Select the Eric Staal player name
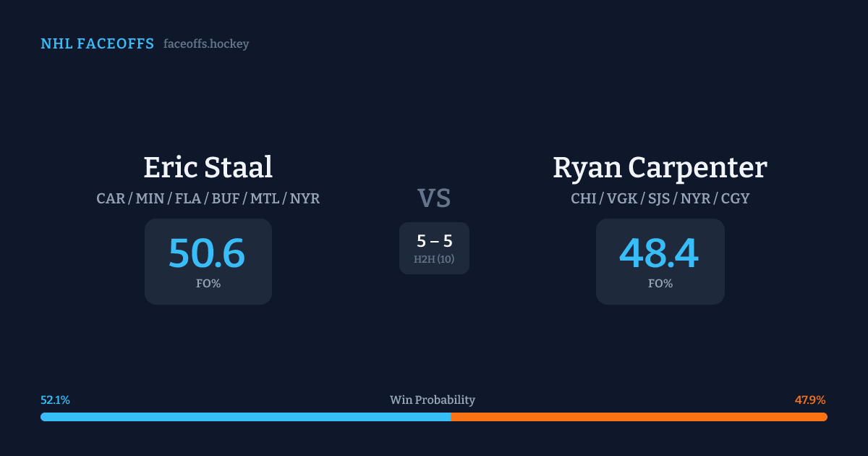The image size is (868, 456). click(208, 167)
